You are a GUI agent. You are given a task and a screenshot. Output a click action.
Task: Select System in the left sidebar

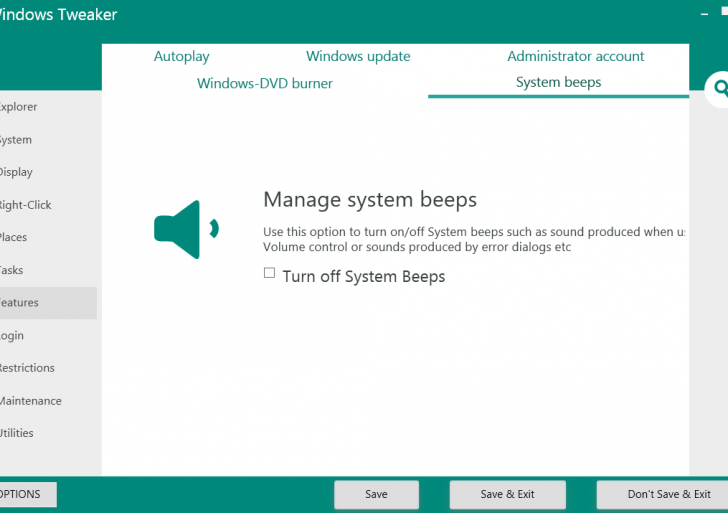[x=16, y=140]
